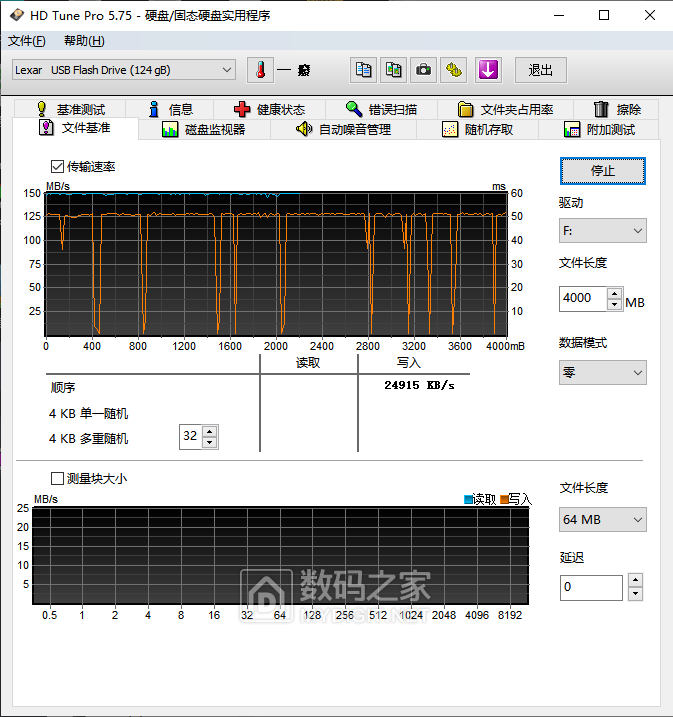Image resolution: width=673 pixels, height=717 pixels.
Task: Open the drive letter F: dropdown
Action: [x=602, y=231]
